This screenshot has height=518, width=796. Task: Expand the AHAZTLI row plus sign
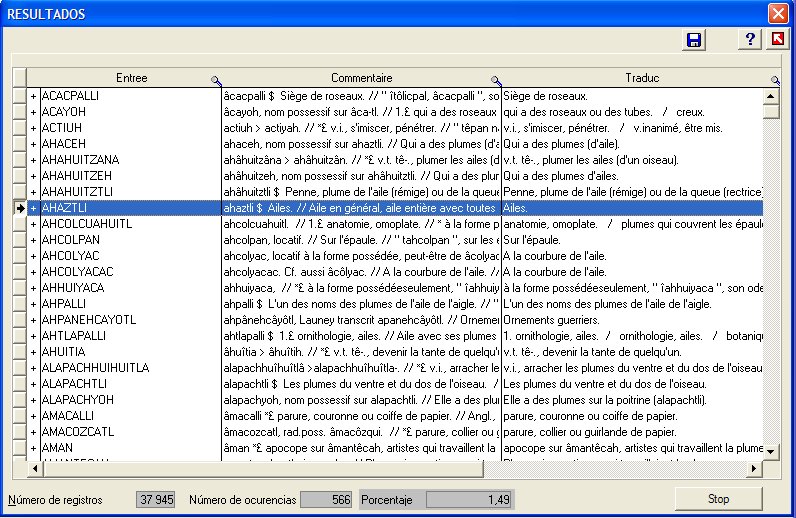(x=33, y=208)
